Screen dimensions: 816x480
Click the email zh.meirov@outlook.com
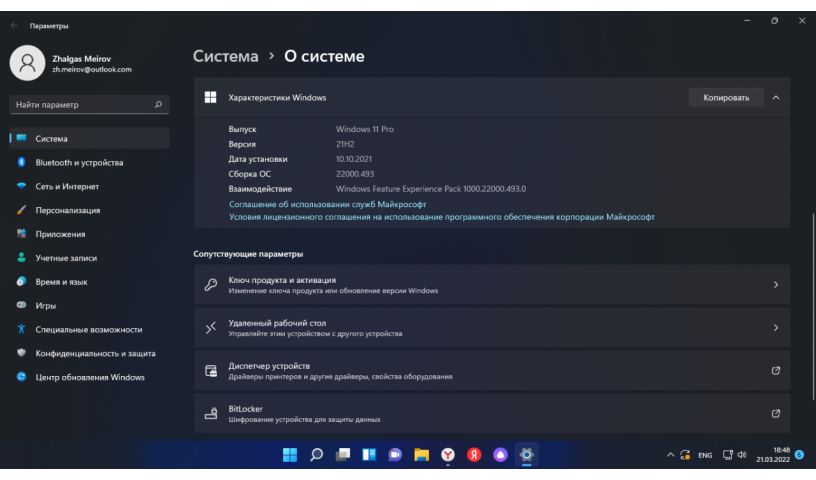92,69
